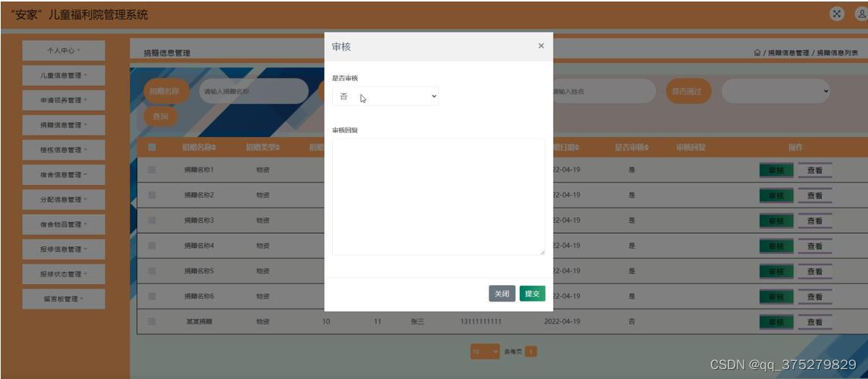Tick the checkbox for row 捐赠名称1

click(152, 170)
